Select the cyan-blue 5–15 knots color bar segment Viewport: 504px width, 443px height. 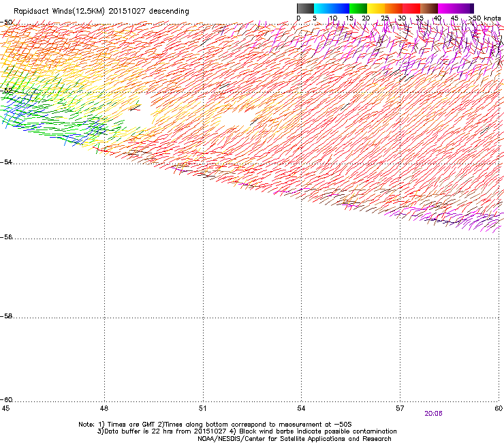pyautogui.click(x=332, y=8)
